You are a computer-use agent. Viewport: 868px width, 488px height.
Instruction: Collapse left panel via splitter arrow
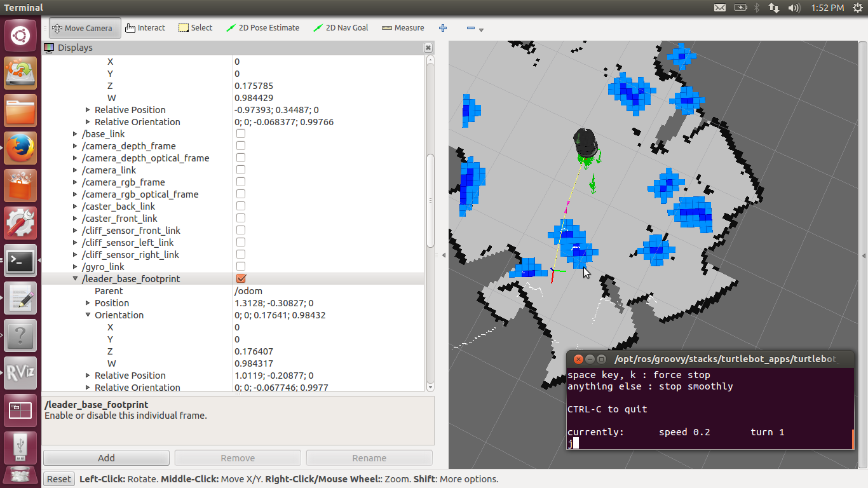pyautogui.click(x=444, y=255)
